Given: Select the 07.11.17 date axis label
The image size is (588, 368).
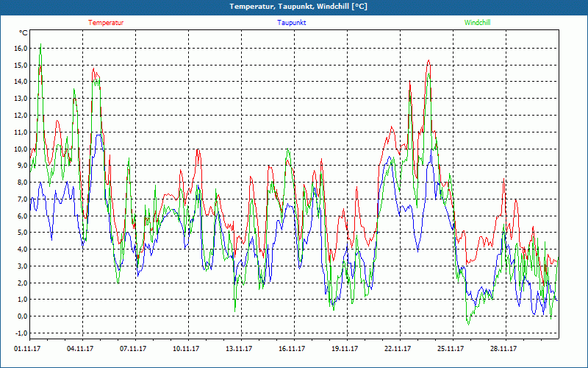Looking at the screenshot, I should click(133, 349).
